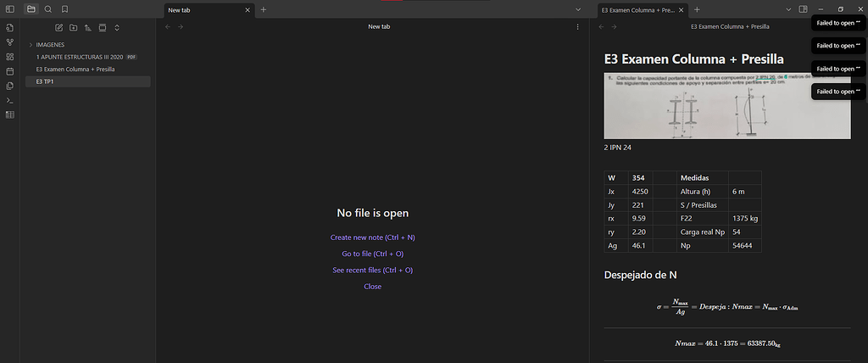Toggle the right sidebar panel icon
This screenshot has height=363, width=868.
tap(803, 9)
